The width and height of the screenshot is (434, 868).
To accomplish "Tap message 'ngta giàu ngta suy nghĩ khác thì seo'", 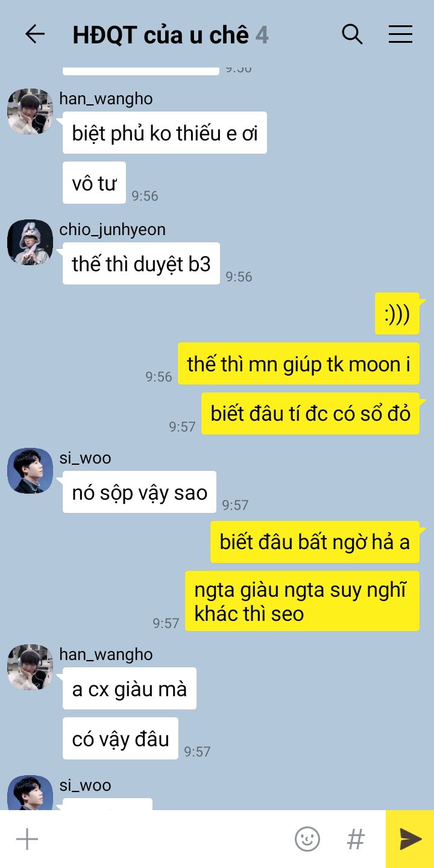I will (302, 601).
